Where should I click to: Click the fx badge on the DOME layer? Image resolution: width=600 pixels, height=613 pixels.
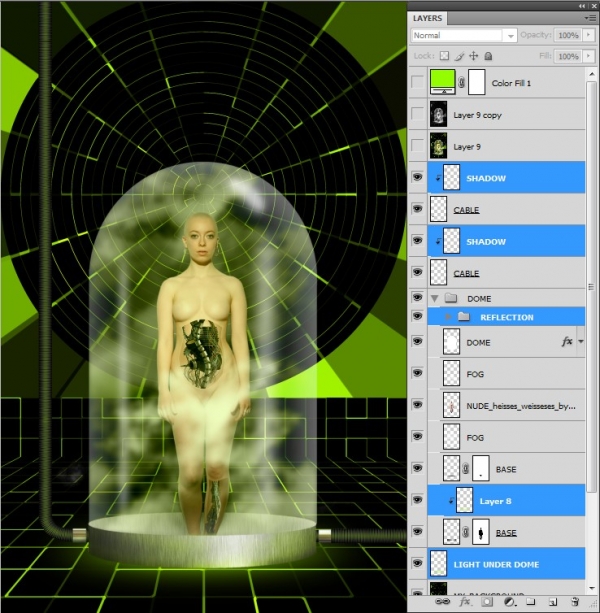click(567, 342)
